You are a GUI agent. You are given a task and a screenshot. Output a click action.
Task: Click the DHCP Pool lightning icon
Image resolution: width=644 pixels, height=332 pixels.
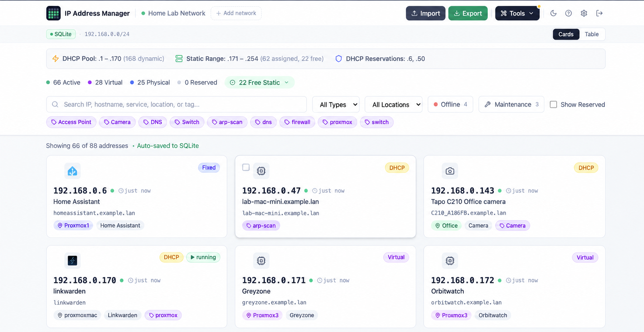click(x=56, y=59)
